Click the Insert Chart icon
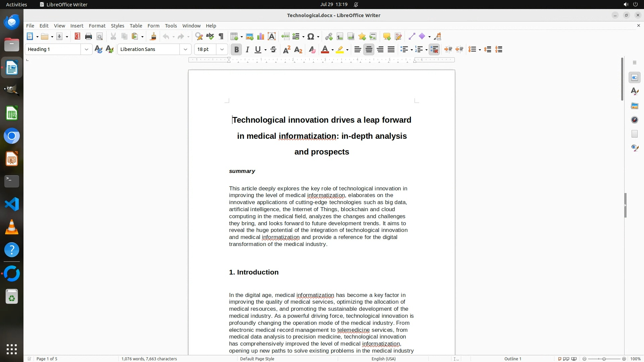The image size is (644, 362). 261,37
